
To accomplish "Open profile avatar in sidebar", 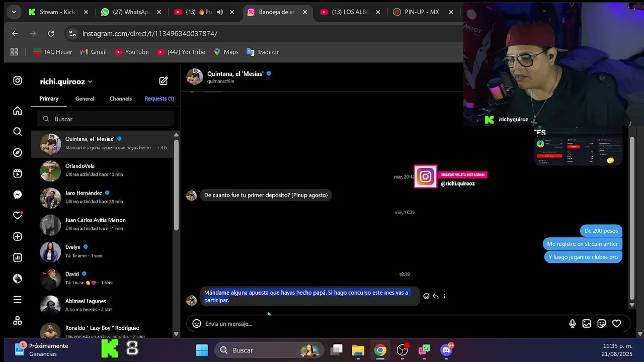I will [x=18, y=279].
